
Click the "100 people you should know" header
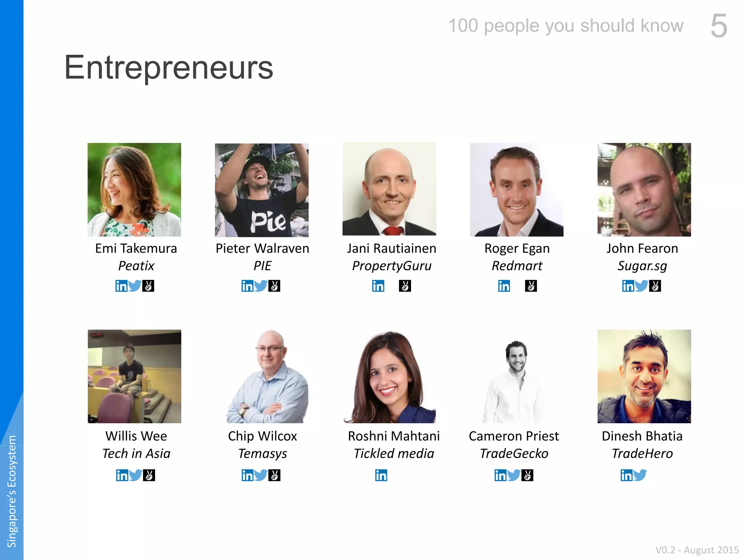coord(566,26)
